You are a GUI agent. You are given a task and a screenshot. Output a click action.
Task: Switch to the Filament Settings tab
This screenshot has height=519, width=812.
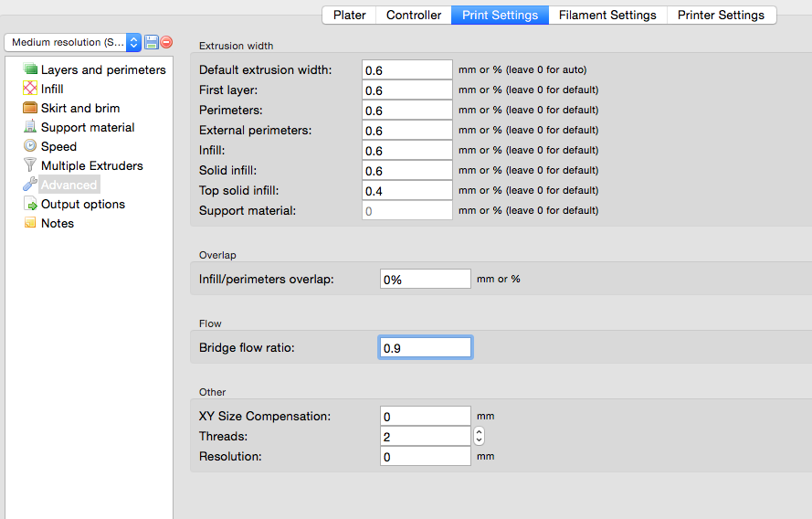coord(607,15)
